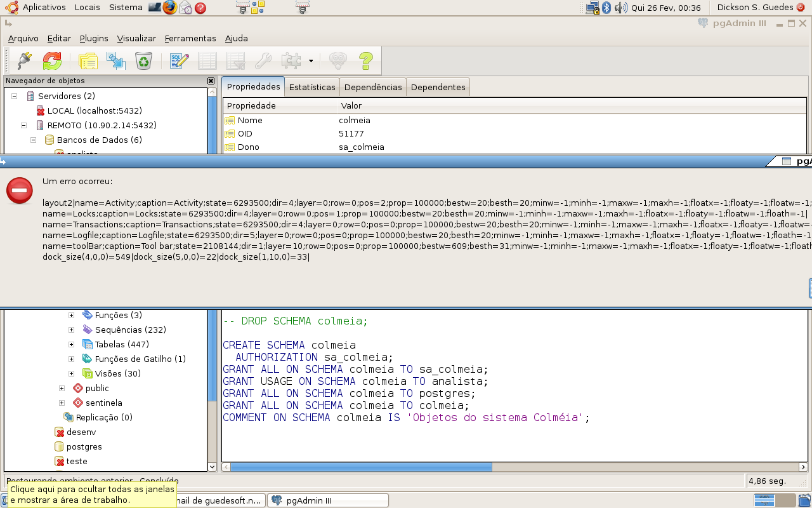Viewport: 812px width, 508px height.
Task: Select LOCAL (localhost:5432) server
Action: [x=94, y=110]
